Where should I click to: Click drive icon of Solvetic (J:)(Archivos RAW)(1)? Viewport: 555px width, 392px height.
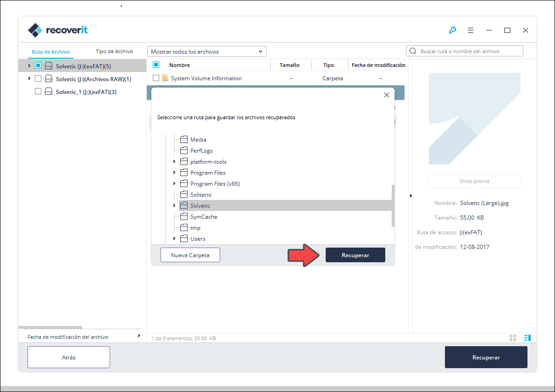coord(49,79)
